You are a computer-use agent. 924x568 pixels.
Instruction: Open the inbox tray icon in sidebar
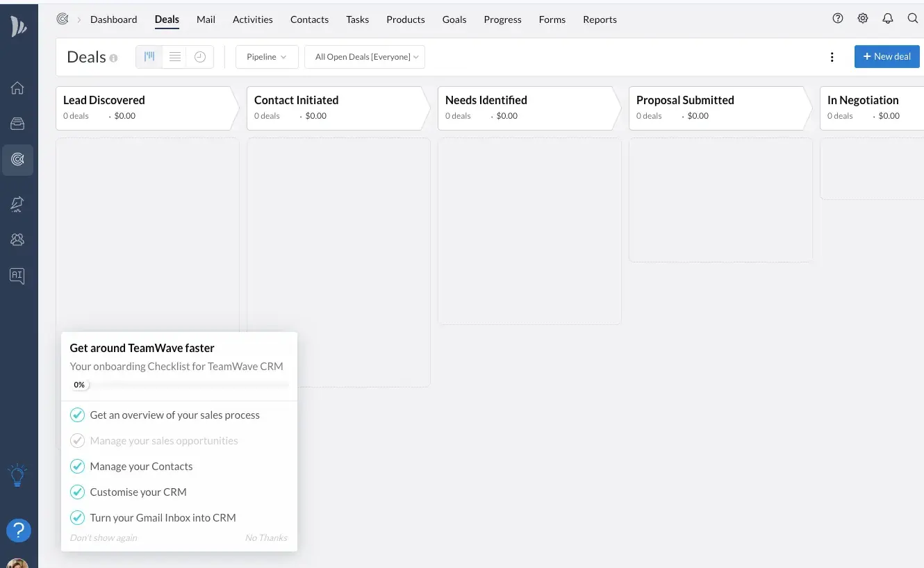(17, 124)
